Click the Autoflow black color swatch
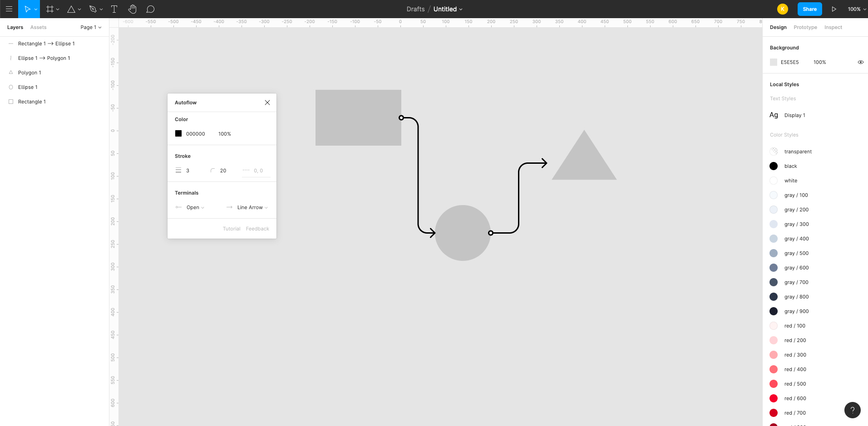Image resolution: width=868 pixels, height=426 pixels. (x=178, y=133)
